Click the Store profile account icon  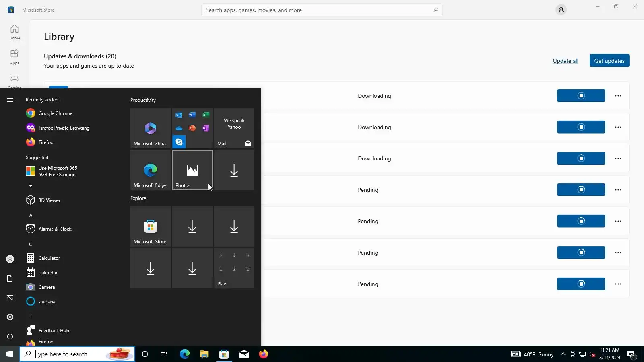click(561, 10)
